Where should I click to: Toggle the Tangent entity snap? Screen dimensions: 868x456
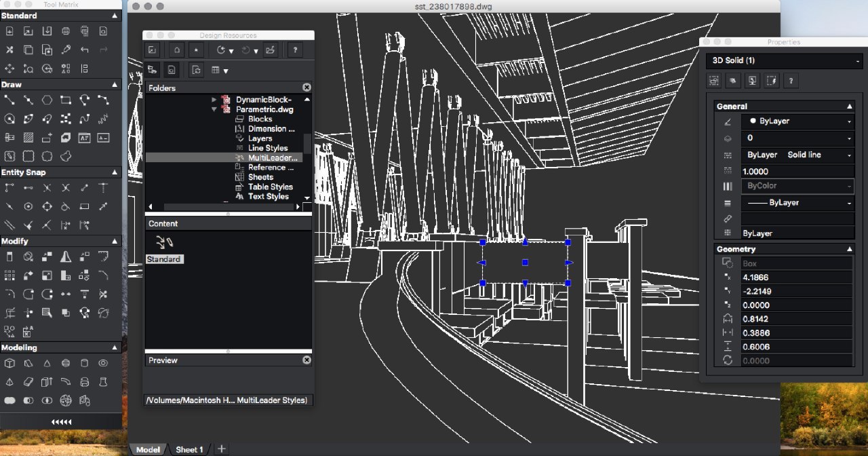[x=66, y=207]
